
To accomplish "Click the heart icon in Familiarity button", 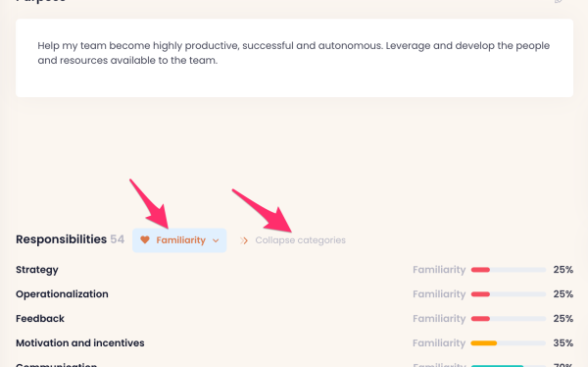I will pyautogui.click(x=145, y=240).
